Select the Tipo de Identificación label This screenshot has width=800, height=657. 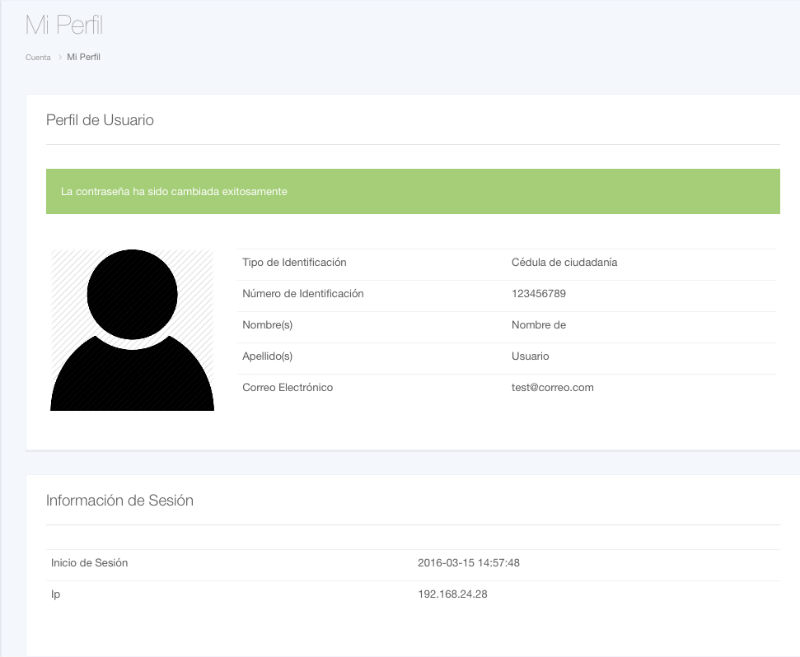pos(294,262)
